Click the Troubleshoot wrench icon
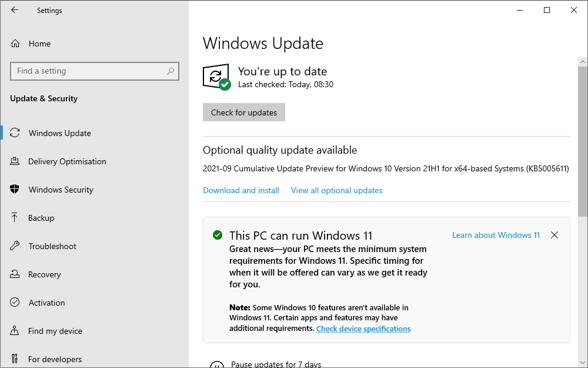The width and height of the screenshot is (588, 368). [x=15, y=246]
